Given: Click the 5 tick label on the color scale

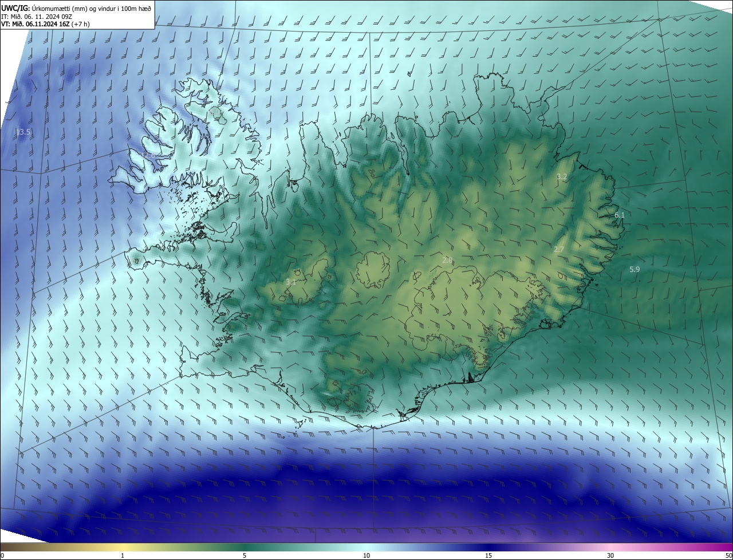Looking at the screenshot, I should [245, 555].
